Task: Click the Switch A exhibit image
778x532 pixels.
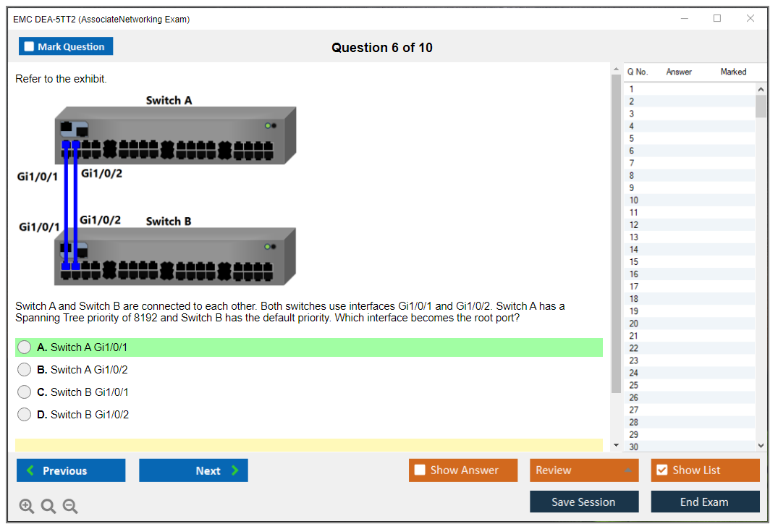Action: [175, 135]
